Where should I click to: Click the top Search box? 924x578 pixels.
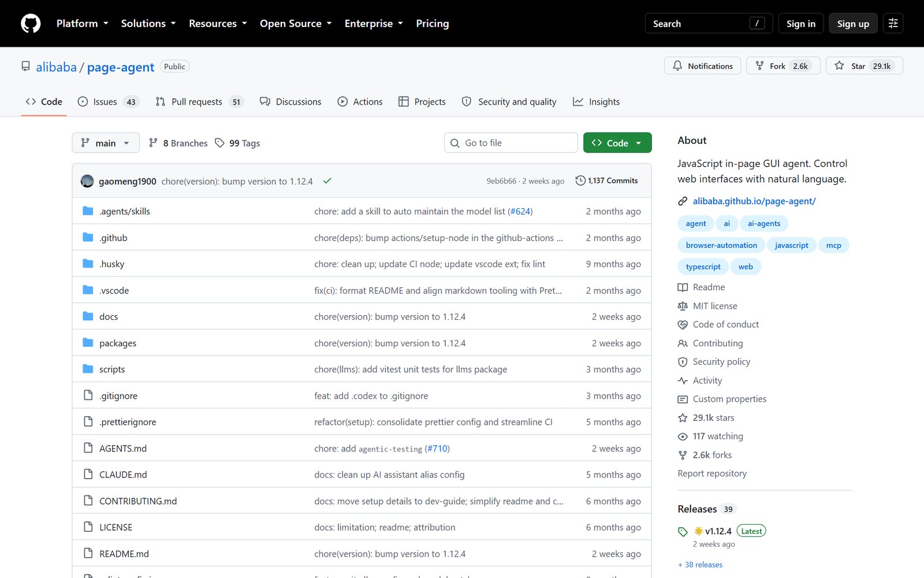(709, 23)
